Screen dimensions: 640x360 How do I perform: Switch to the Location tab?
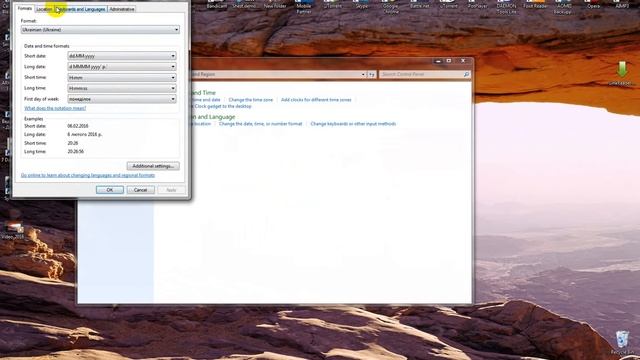tap(44, 9)
